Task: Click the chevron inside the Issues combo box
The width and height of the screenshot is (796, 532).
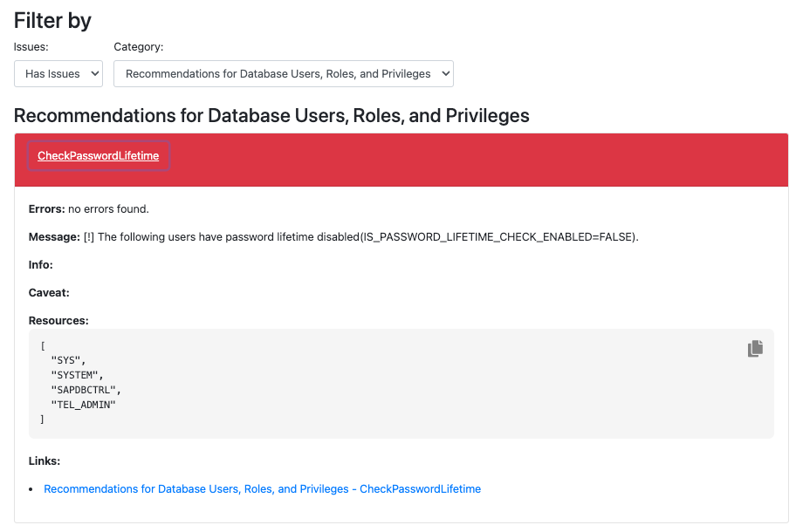Action: click(x=94, y=74)
